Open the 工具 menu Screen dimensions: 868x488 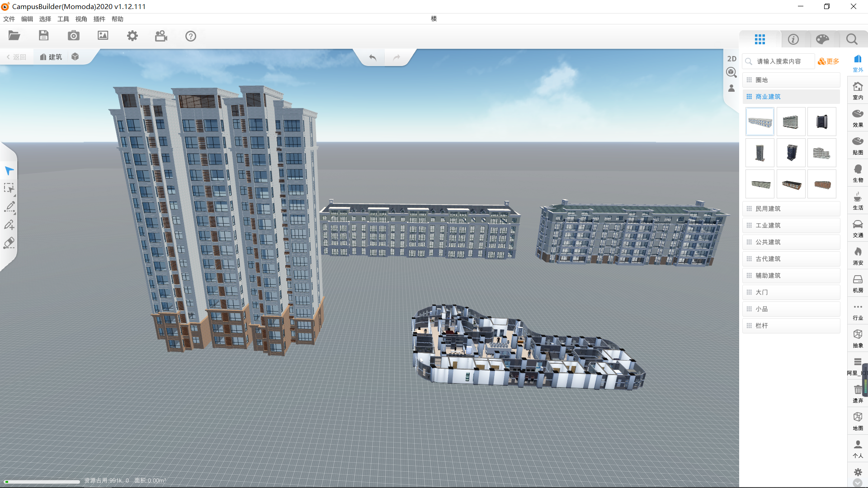point(63,19)
